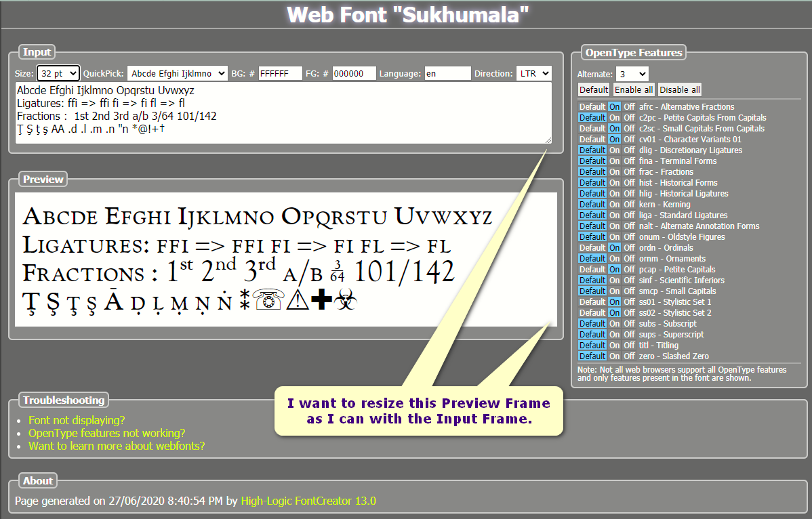
Task: Turn Off kern Kerning
Action: click(x=629, y=205)
